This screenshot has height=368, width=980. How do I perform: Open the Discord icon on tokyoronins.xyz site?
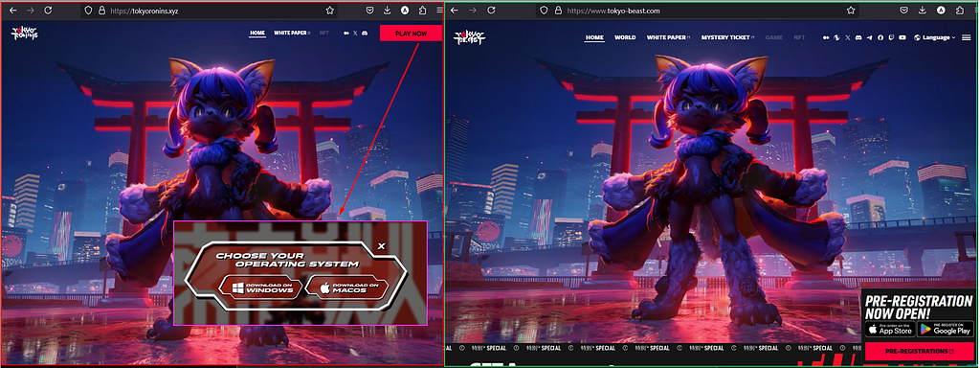[x=365, y=34]
